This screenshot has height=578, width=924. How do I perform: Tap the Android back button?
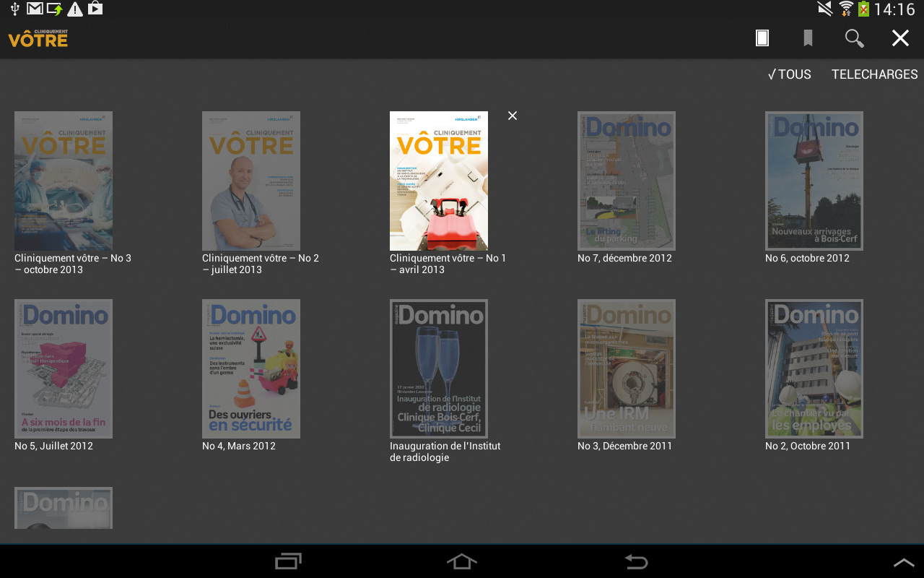point(636,561)
